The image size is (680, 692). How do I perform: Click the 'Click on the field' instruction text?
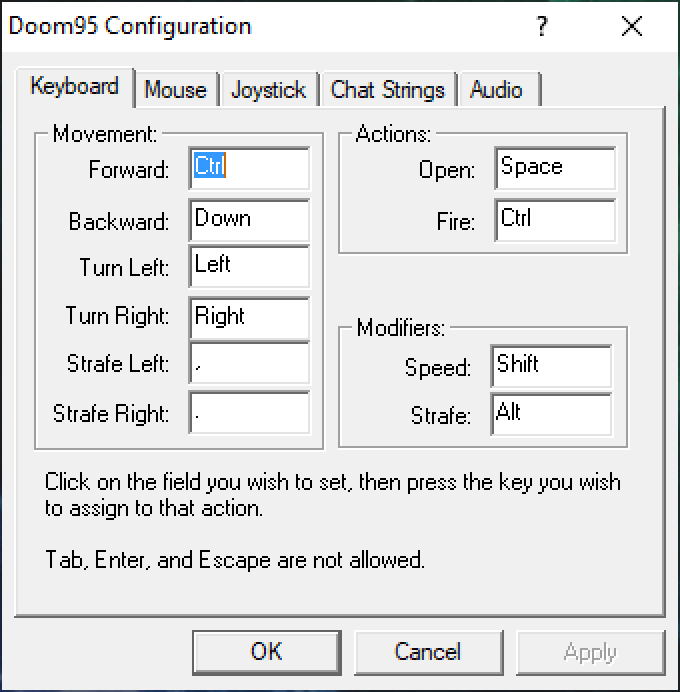click(x=333, y=495)
